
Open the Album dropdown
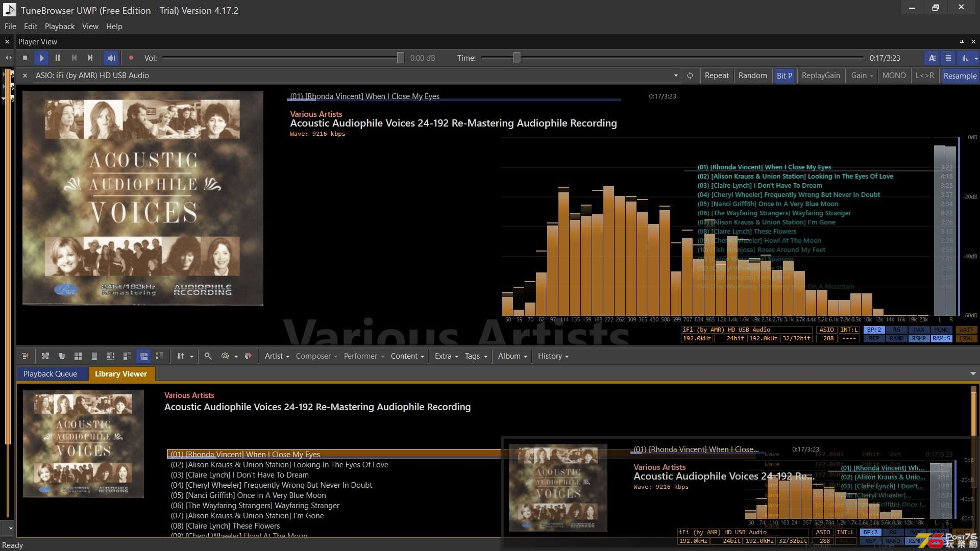click(x=512, y=356)
